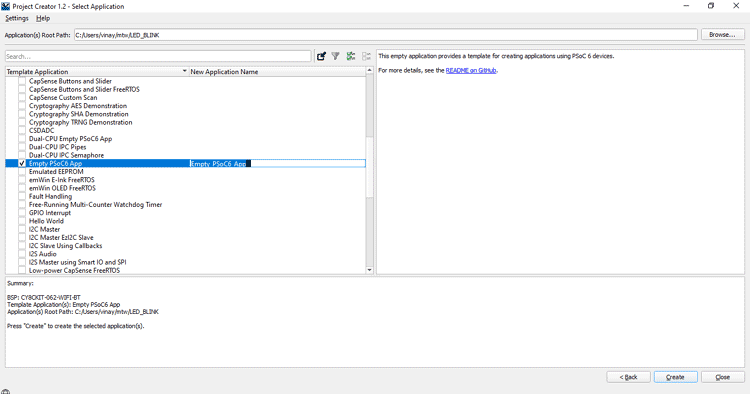Screen dimensions: 750x394
Task: Click the unselect all applications icon
Action: point(366,56)
